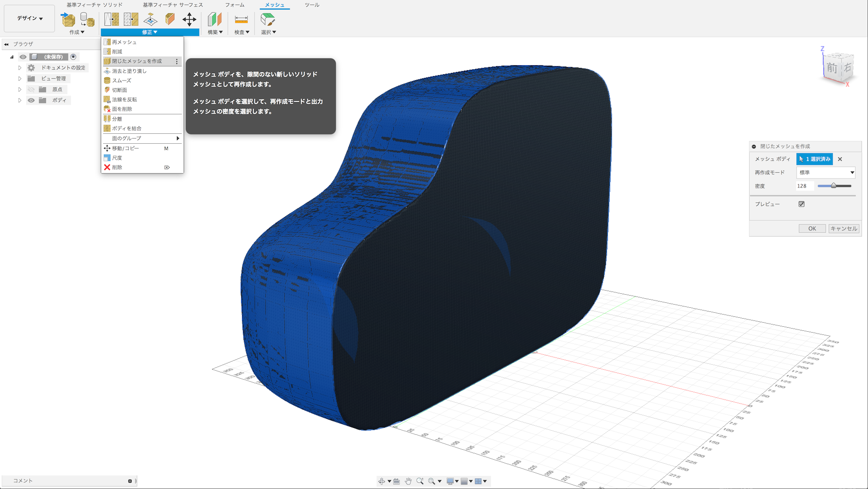The height and width of the screenshot is (489, 868).
Task: Expand the ドキュメントの設定 tree node
Action: click(20, 68)
